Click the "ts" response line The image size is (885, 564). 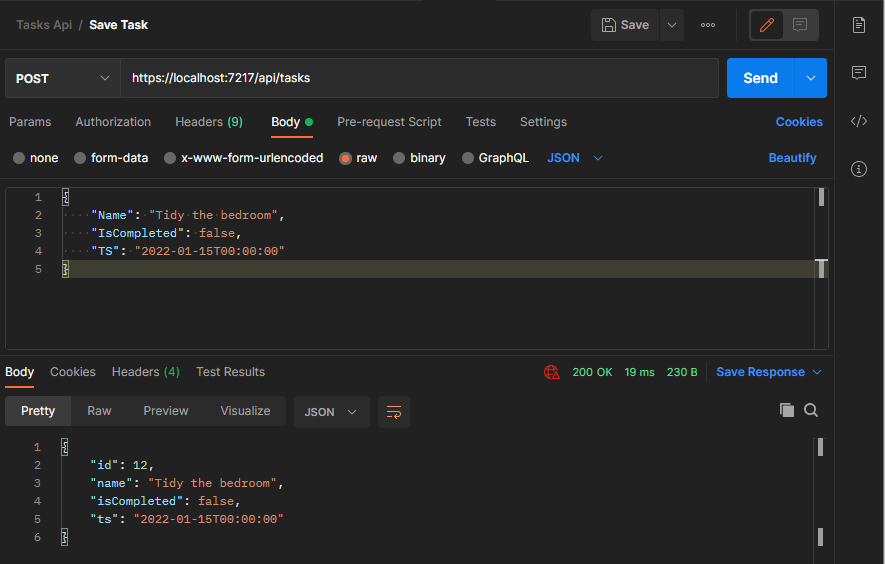click(187, 519)
